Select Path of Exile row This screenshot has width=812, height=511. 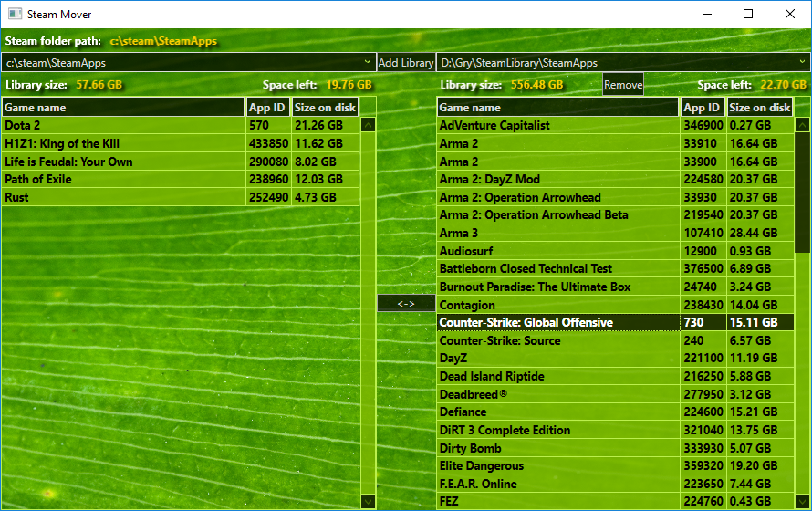point(181,179)
